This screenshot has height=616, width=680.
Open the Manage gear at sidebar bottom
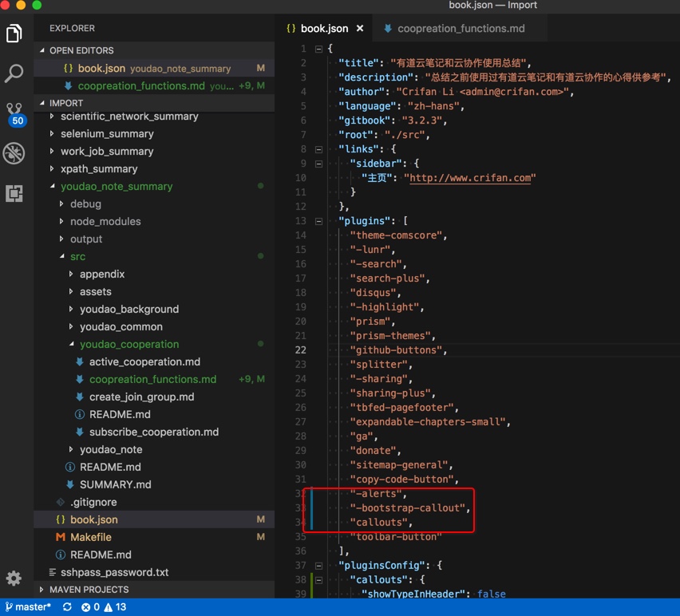pos(14,578)
